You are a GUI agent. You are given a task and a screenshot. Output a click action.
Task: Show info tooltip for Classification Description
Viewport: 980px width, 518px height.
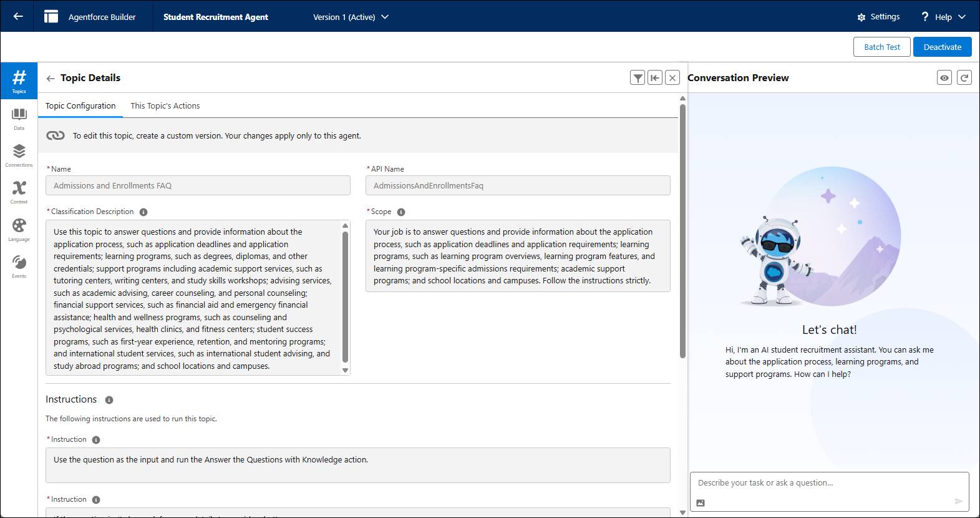pos(143,212)
